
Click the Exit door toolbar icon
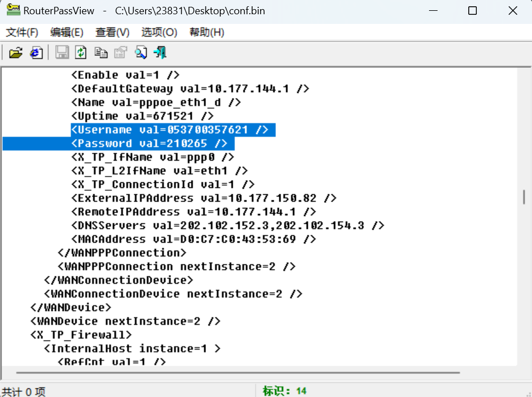point(160,53)
